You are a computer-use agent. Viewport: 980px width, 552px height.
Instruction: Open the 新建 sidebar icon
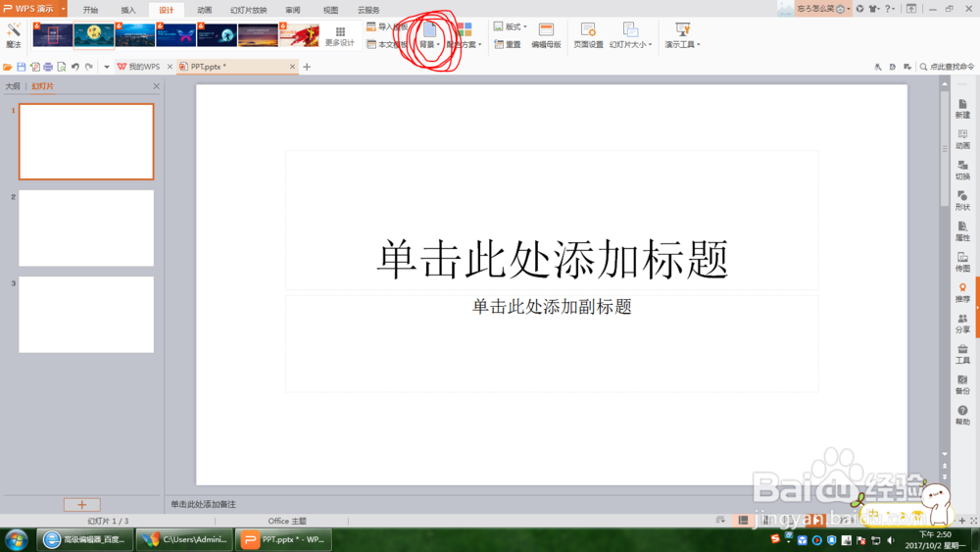click(962, 109)
